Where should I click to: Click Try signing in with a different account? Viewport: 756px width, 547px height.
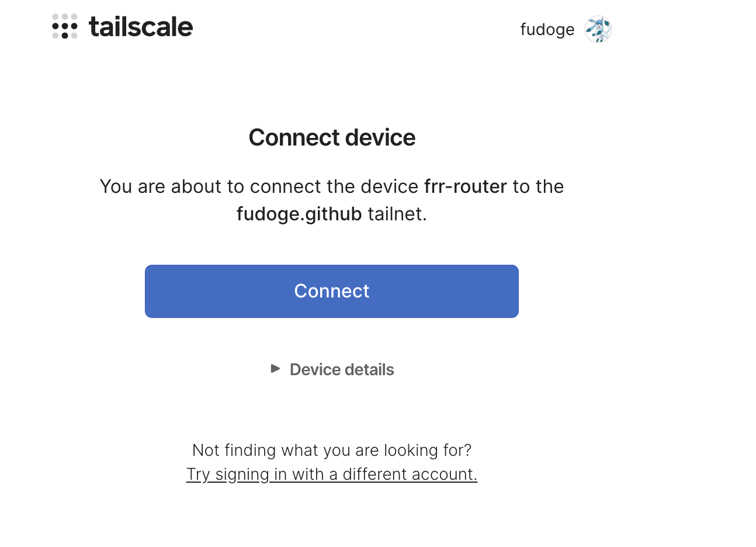(x=332, y=474)
